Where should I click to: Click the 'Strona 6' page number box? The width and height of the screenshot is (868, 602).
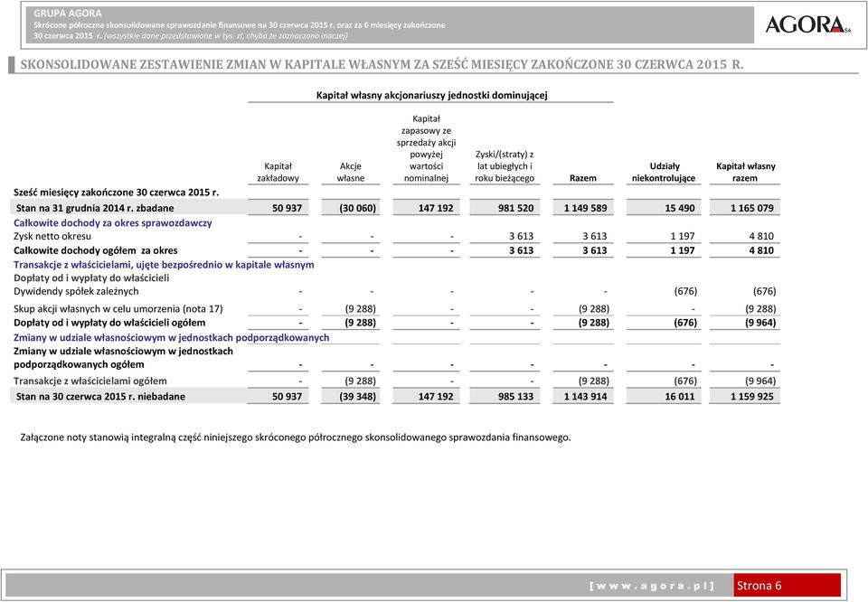788,586
